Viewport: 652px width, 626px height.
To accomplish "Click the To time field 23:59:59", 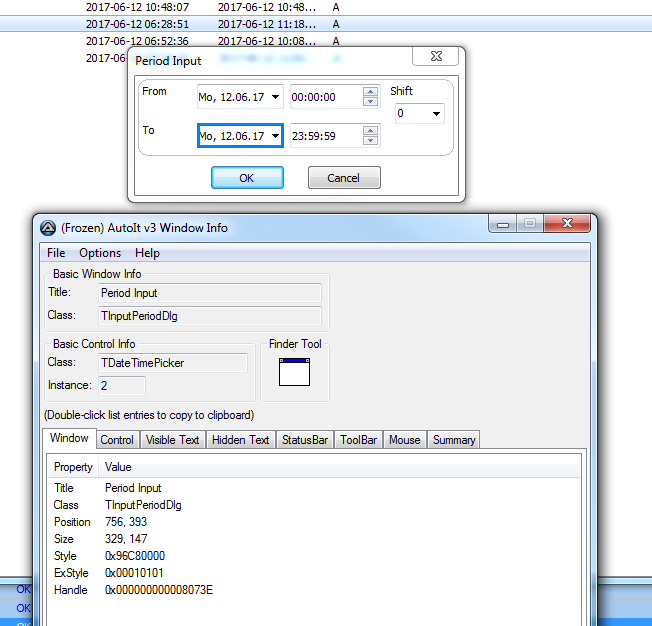I will pos(325,136).
